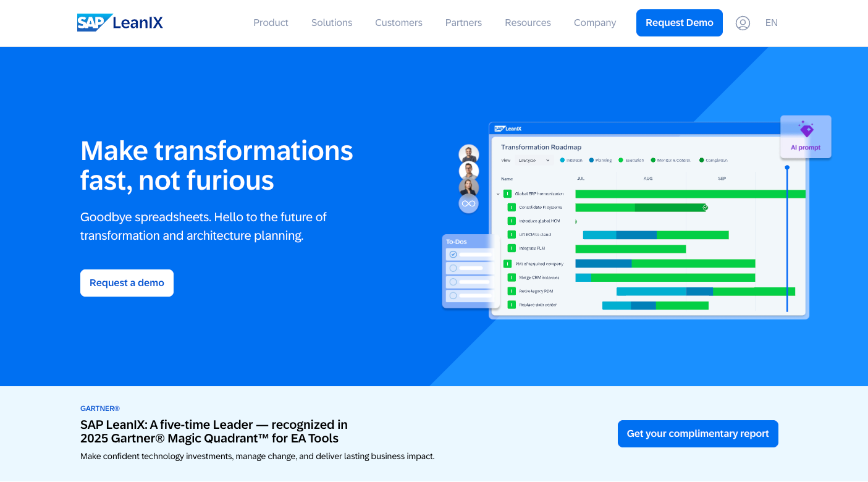868x482 pixels.
Task: Click the 'Make transformations fast, not furious' heading
Action: click(217, 166)
